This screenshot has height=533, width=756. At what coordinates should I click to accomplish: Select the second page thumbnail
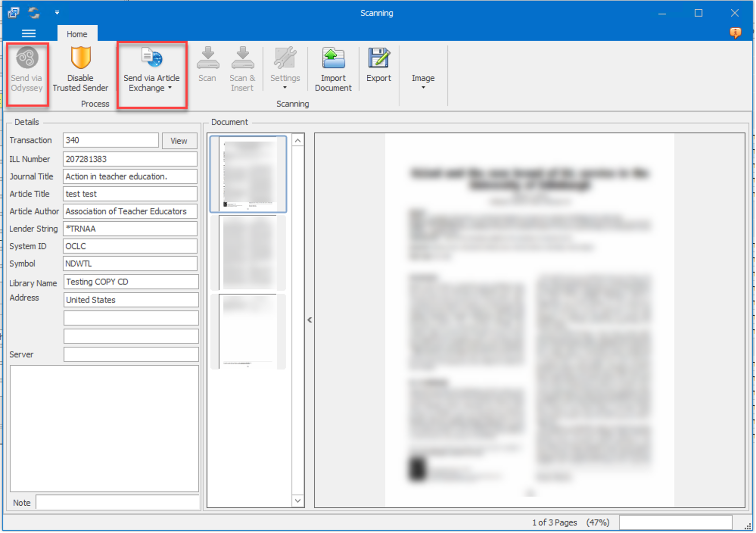pos(248,253)
